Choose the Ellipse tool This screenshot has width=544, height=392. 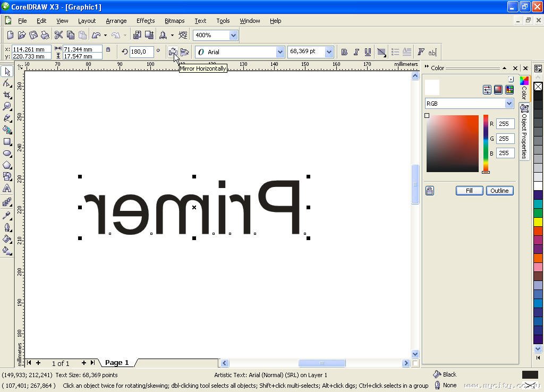click(7, 154)
